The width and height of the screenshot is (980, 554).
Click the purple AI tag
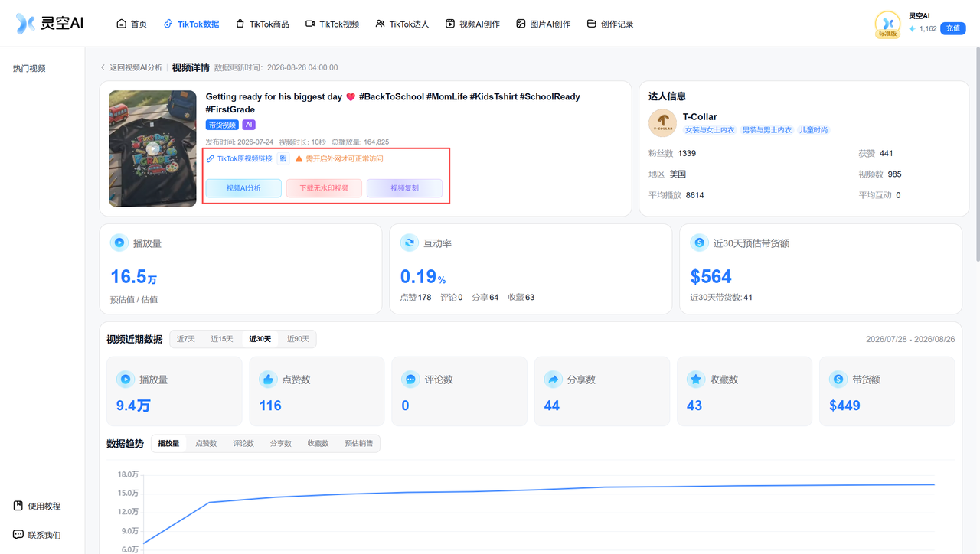(x=249, y=125)
